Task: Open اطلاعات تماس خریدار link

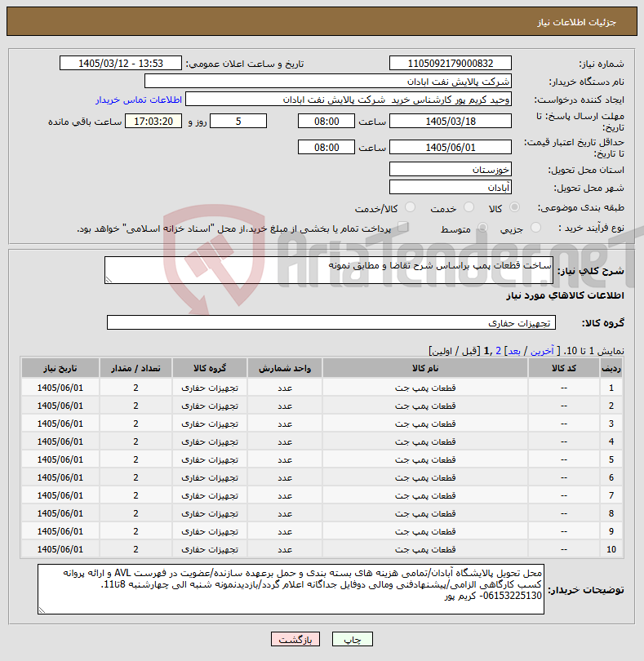Action: coord(139,100)
